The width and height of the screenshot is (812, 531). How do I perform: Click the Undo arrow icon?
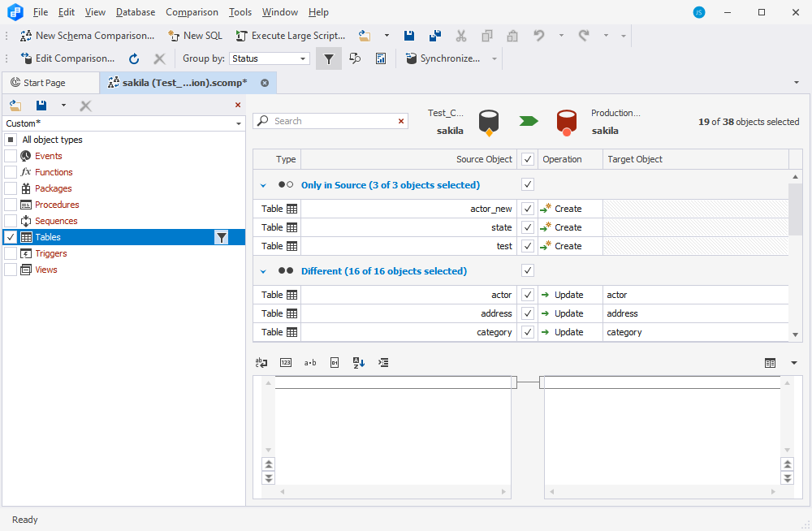coord(539,36)
